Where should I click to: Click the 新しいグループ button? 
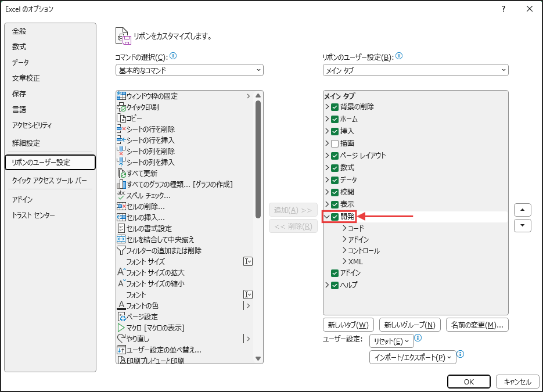coord(410,325)
